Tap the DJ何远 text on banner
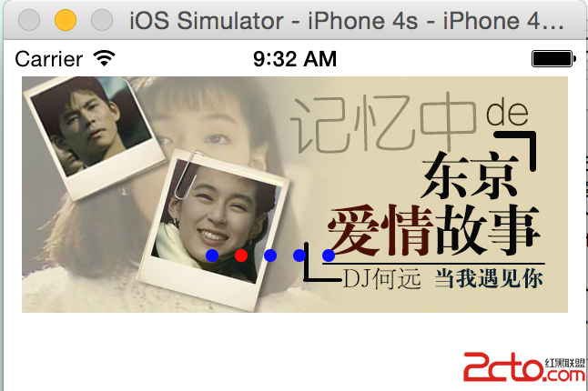The image size is (588, 391). tap(381, 278)
